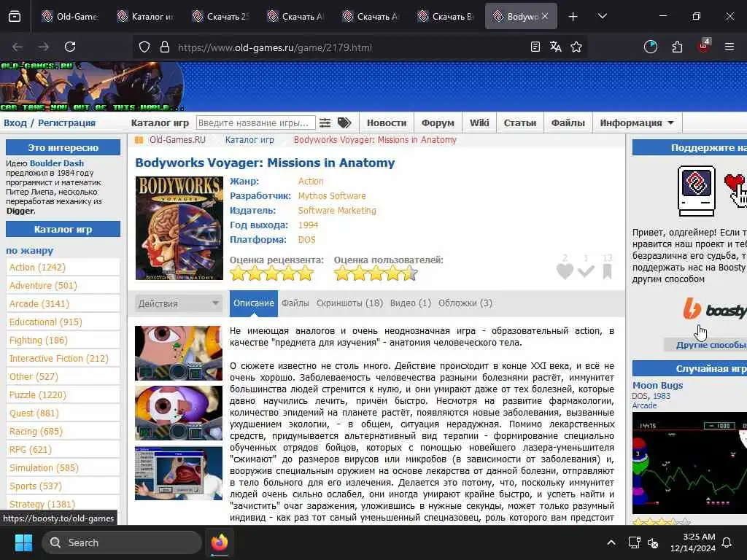Click the game name search field

(255, 122)
